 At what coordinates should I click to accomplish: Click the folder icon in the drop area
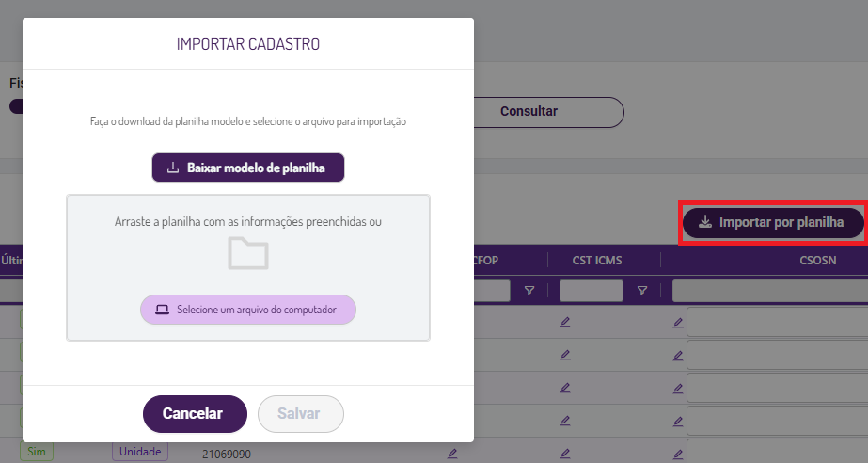pos(248,254)
